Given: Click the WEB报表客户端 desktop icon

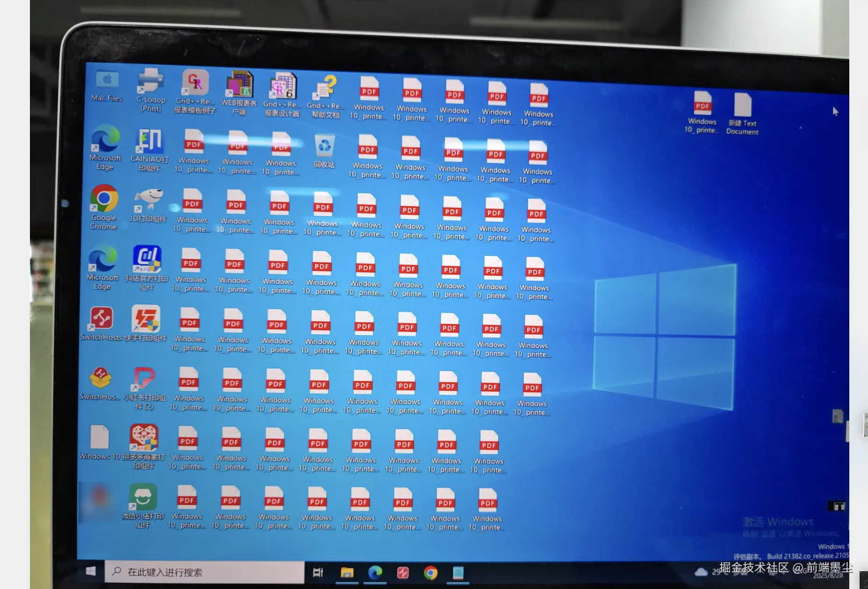Looking at the screenshot, I should pos(239,93).
